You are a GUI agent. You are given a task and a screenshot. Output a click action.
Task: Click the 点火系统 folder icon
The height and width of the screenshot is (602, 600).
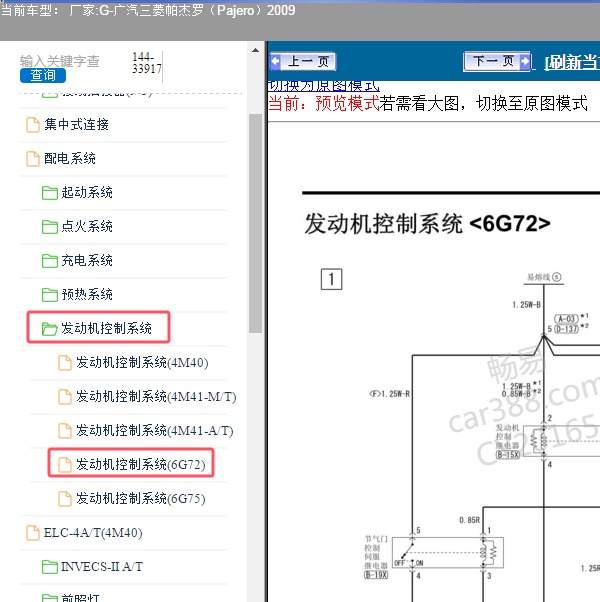click(50, 227)
